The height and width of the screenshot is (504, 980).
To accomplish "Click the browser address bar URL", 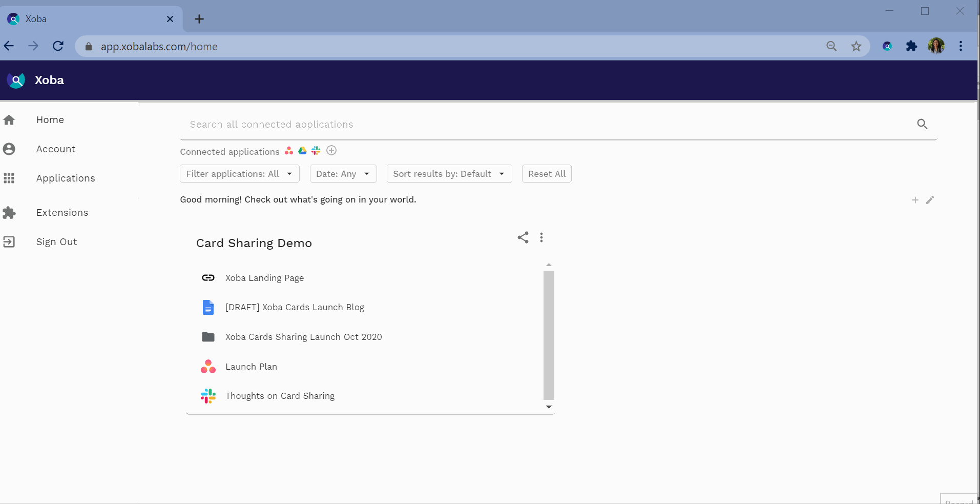I will [x=159, y=47].
